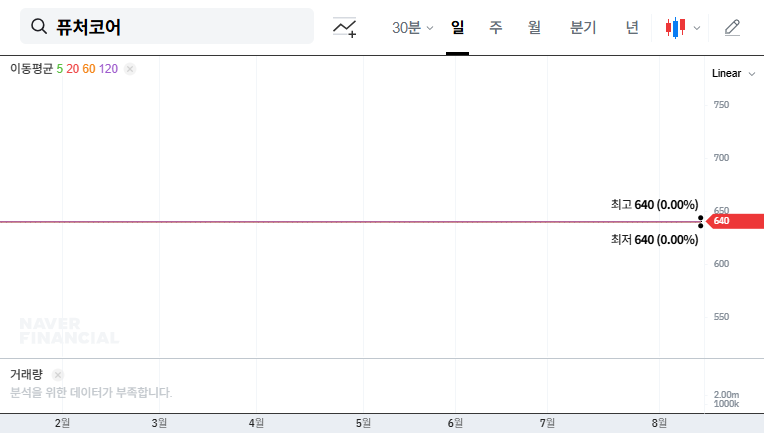
Task: Open the pencil drawing tool
Action: (732, 28)
